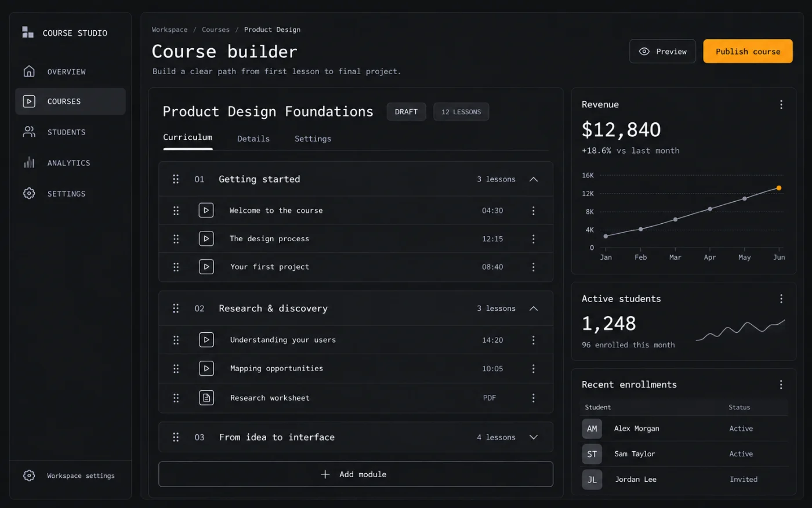Open the Analytics bar chart icon
This screenshot has height=508, width=812.
(x=29, y=162)
